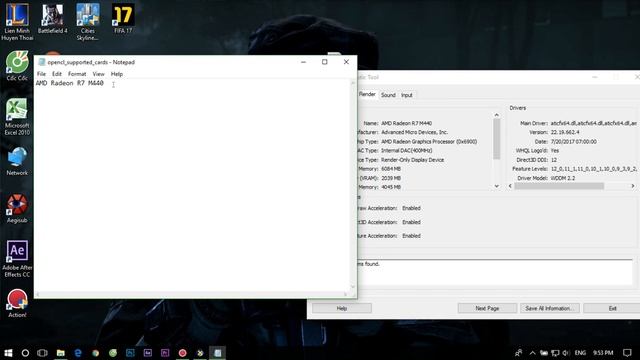Switch to the Render tab in DirectX tool
640x360 pixels.
pyautogui.click(x=367, y=94)
